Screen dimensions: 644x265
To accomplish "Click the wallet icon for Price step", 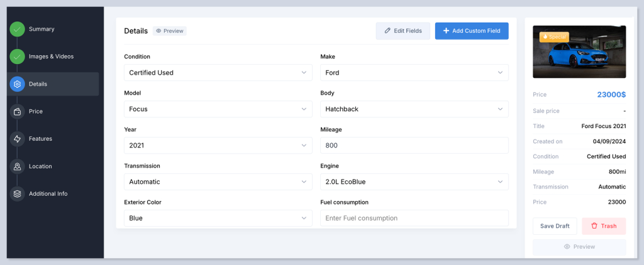I will coord(17,112).
